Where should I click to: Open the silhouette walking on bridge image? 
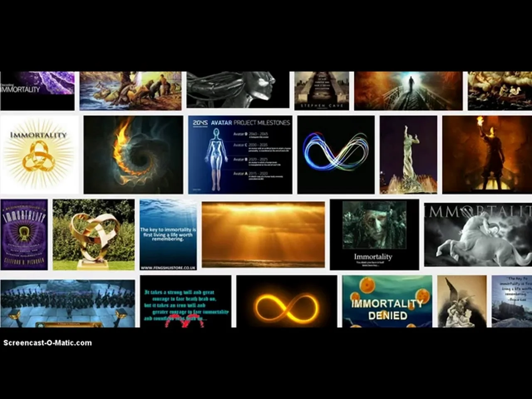[408, 91]
